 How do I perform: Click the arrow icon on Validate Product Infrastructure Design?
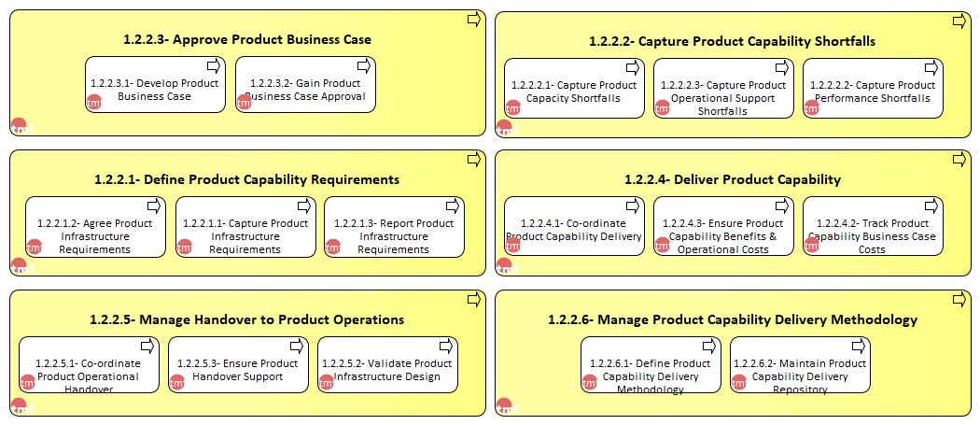point(446,346)
